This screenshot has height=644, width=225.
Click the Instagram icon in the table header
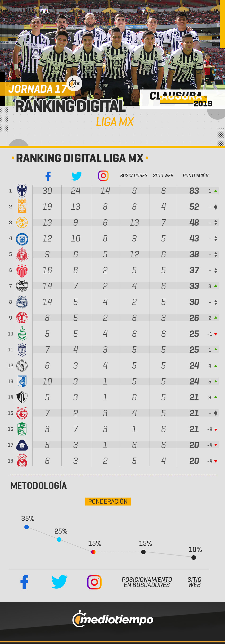click(103, 176)
